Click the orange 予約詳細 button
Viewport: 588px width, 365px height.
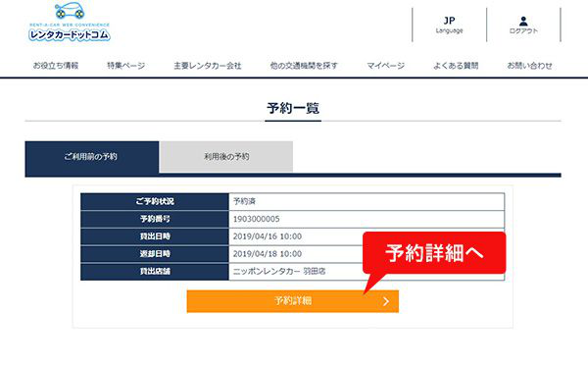(292, 301)
